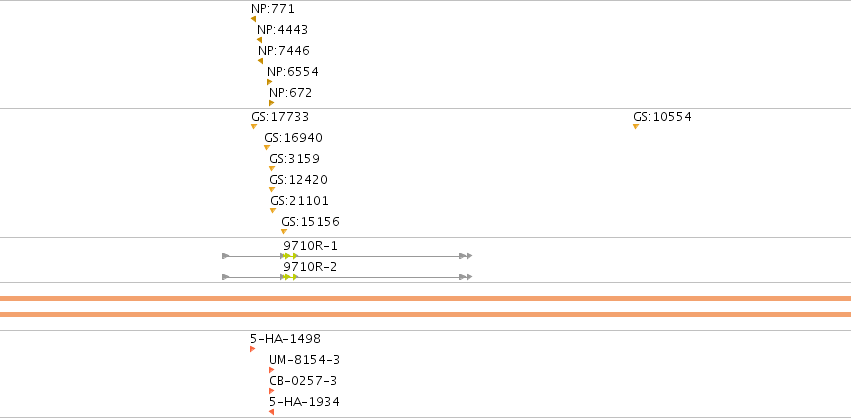Screen dimensions: 851x418
Task: Click the 5-HA-1934 feature label
Action: [x=304, y=402]
